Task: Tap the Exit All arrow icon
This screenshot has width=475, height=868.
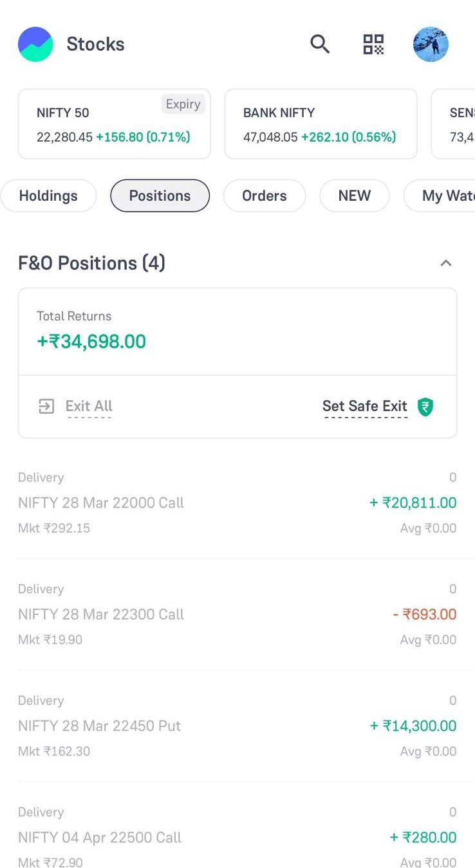Action: point(46,406)
